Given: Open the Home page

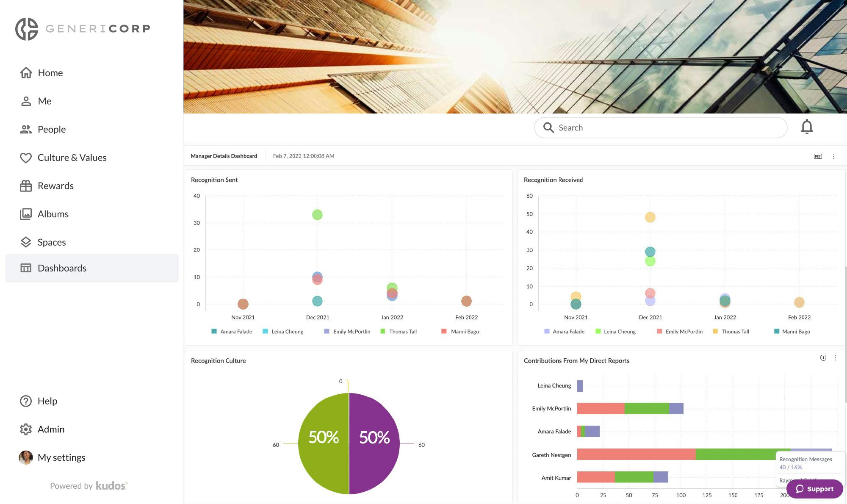Looking at the screenshot, I should click(50, 73).
